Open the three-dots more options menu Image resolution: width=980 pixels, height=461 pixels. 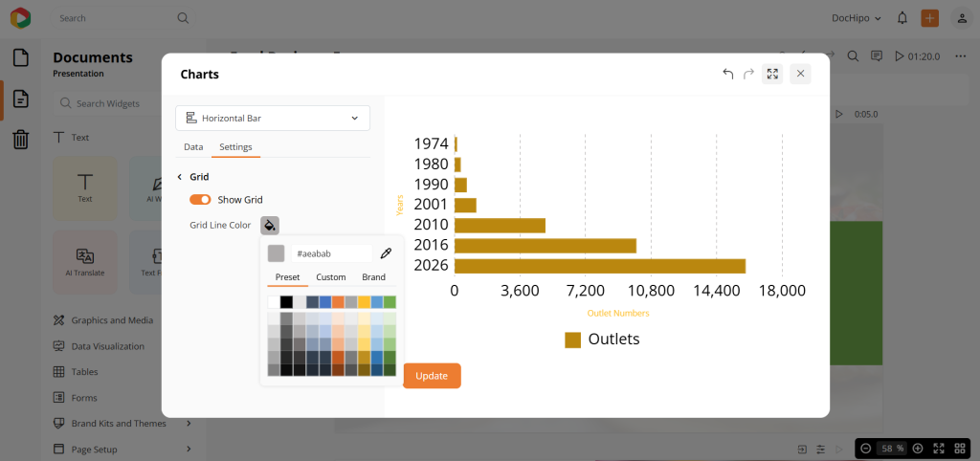961,56
